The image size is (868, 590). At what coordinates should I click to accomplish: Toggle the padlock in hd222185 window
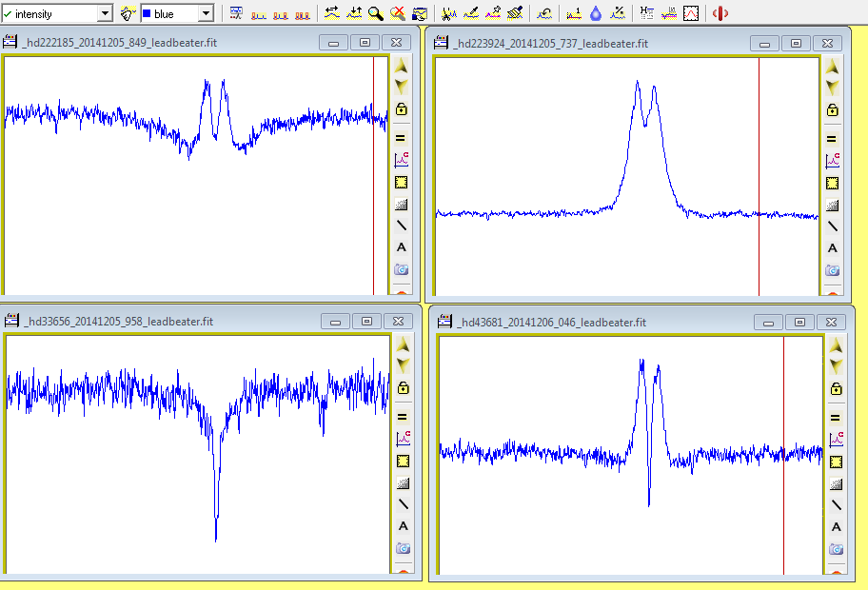click(402, 109)
